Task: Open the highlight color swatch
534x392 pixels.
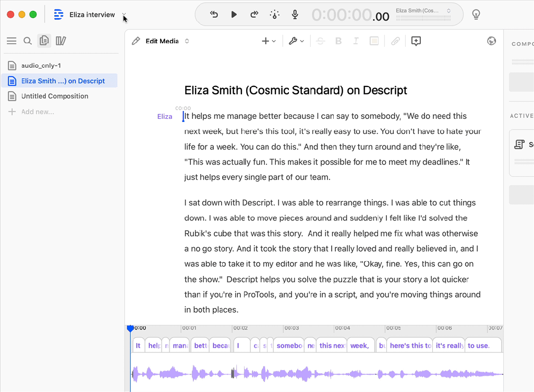Action: coord(374,41)
